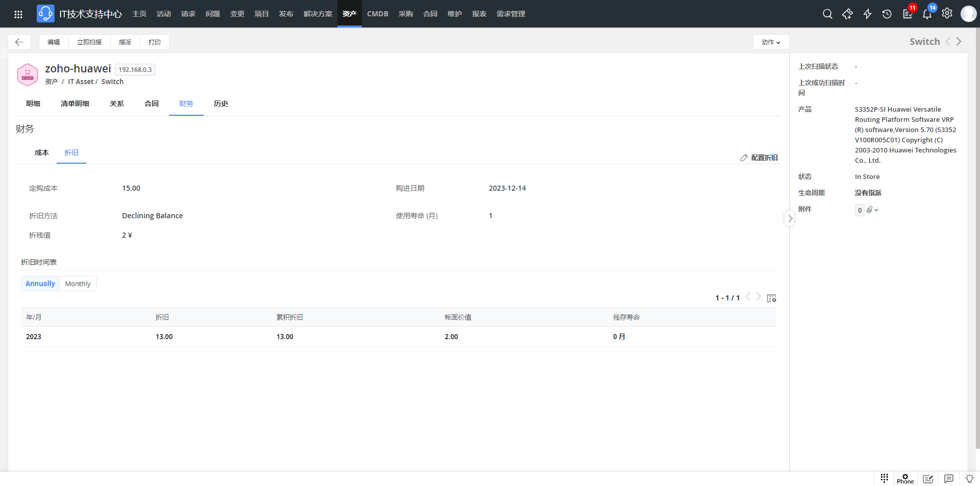Collapse the right details panel chevron
This screenshot has height=486, width=980.
790,219
